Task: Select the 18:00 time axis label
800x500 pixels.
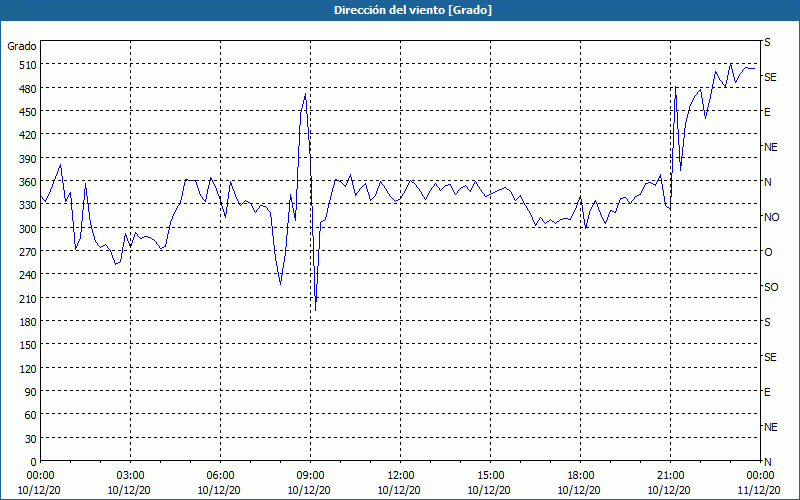Action: pyautogui.click(x=581, y=476)
